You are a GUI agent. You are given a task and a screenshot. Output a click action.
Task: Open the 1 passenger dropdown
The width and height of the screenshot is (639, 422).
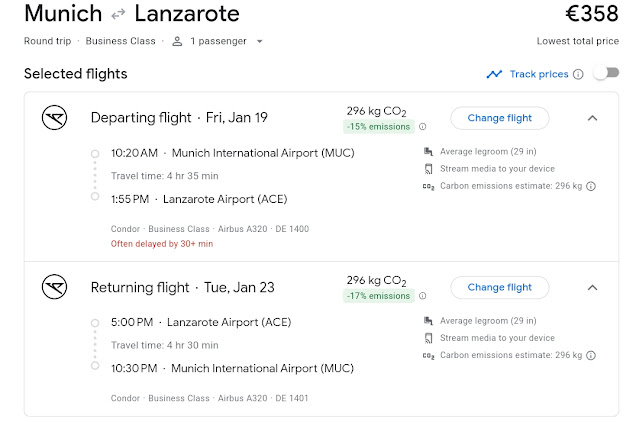[x=216, y=41]
